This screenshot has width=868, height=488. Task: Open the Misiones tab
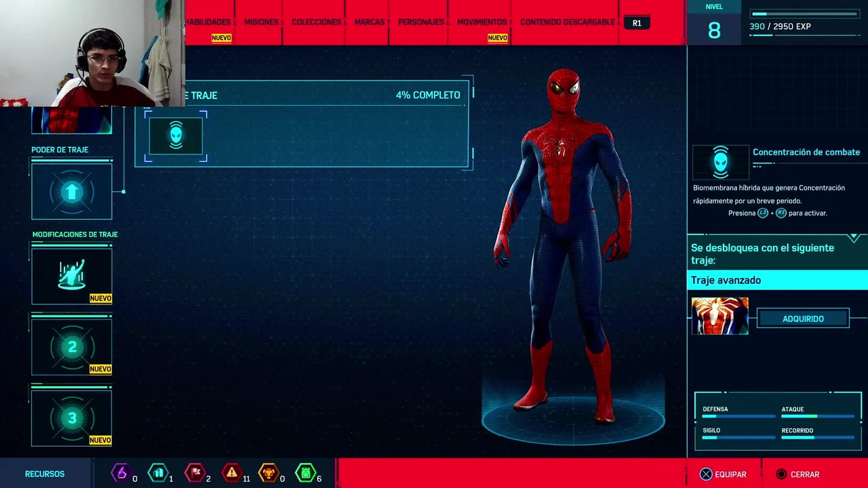(261, 22)
